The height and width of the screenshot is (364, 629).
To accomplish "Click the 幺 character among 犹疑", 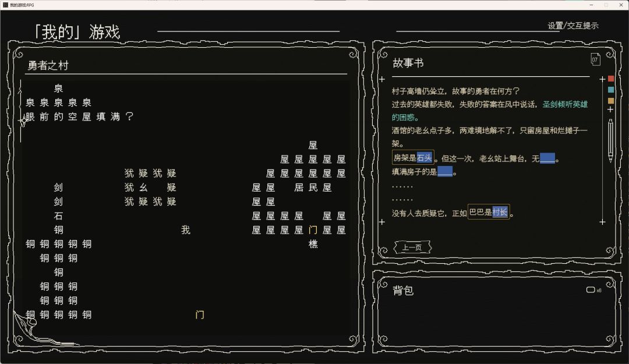I will point(143,188).
